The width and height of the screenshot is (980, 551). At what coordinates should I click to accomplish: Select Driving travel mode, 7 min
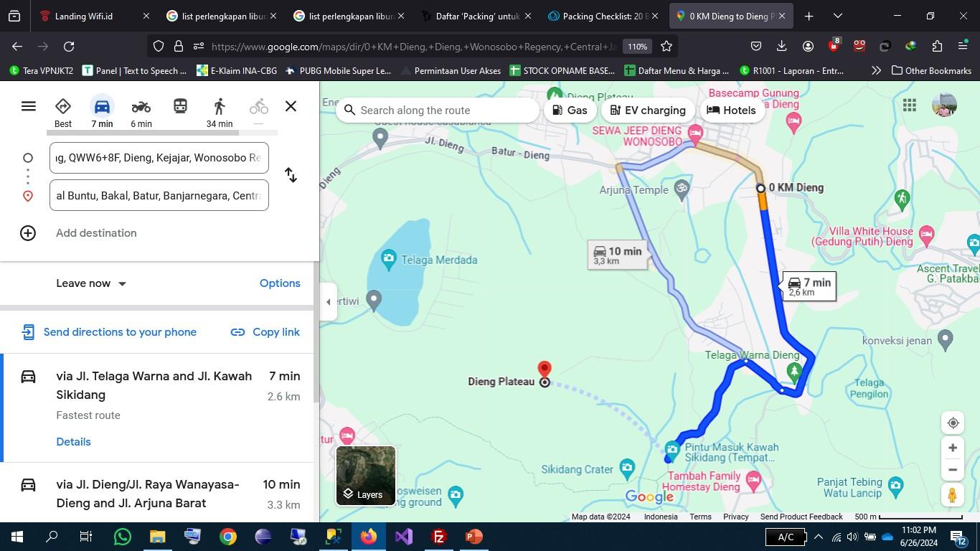click(x=102, y=113)
